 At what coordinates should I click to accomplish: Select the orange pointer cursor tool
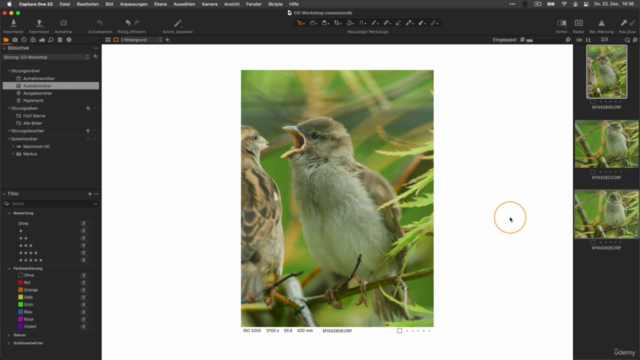[300, 23]
